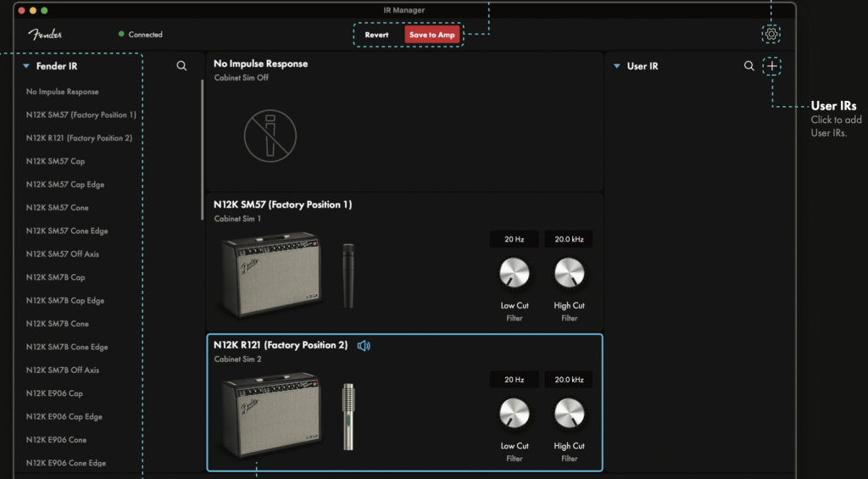This screenshot has width=868, height=479.
Task: Collapse the Fender IR list
Action: [26, 66]
